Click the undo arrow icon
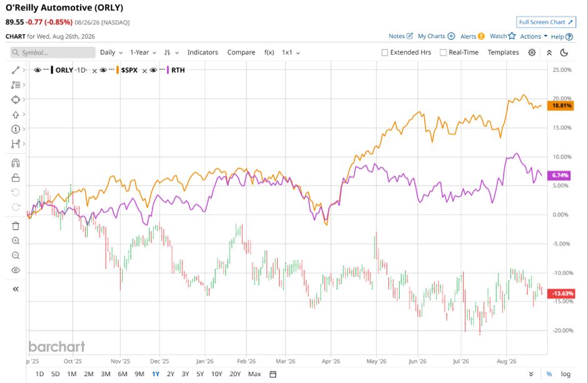 pyautogui.click(x=16, y=192)
